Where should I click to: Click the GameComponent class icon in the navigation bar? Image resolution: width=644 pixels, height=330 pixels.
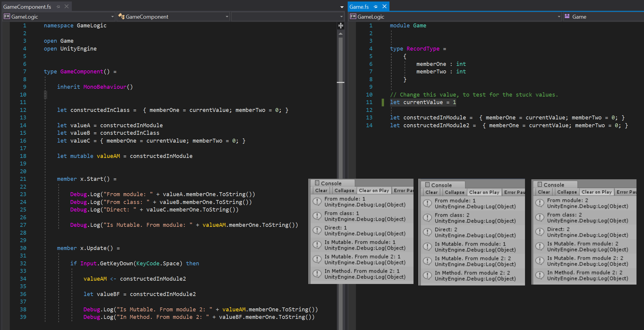click(122, 17)
